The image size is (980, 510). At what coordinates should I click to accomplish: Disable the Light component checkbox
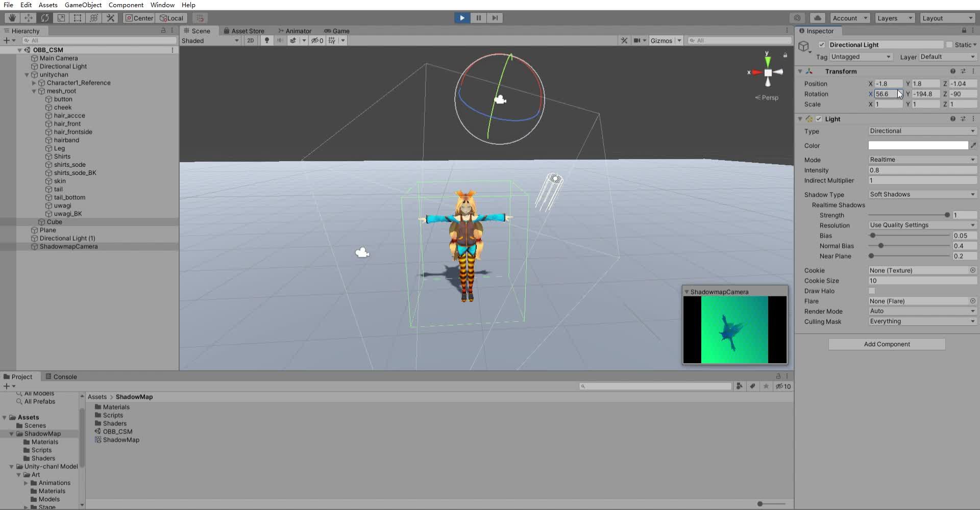click(820, 119)
